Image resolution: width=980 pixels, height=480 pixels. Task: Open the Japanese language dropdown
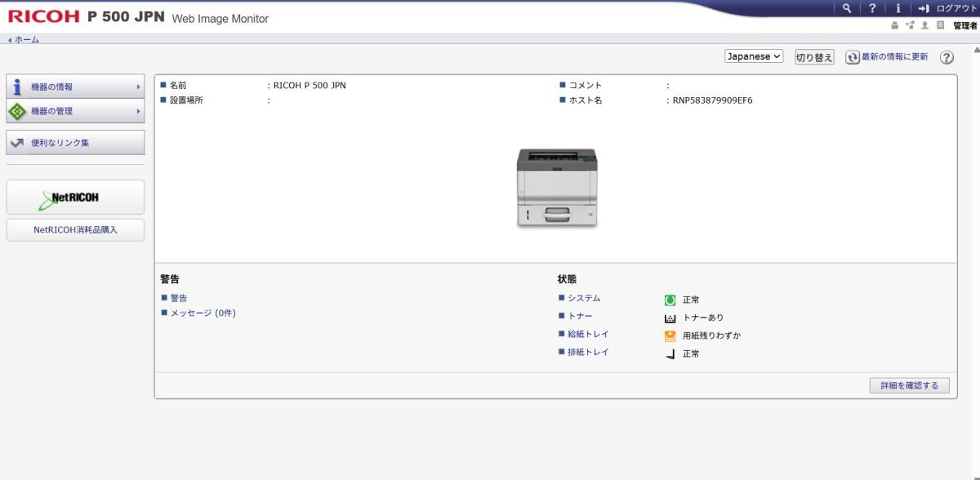click(754, 56)
